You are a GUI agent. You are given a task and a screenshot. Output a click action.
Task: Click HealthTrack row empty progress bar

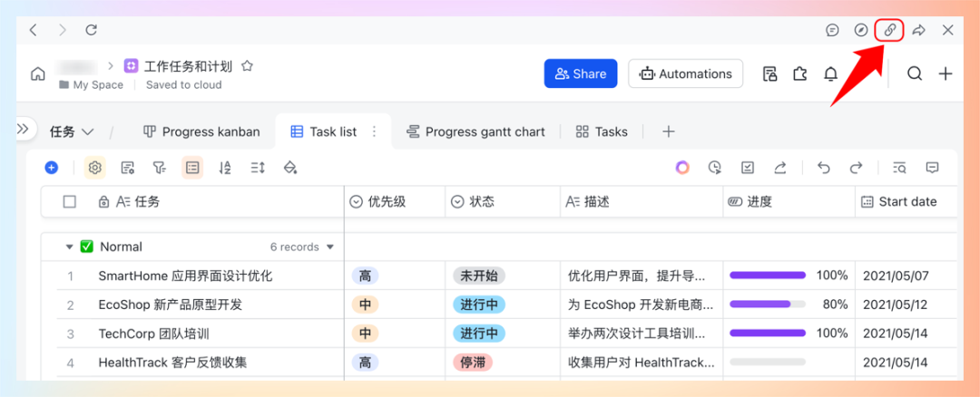coord(768,362)
